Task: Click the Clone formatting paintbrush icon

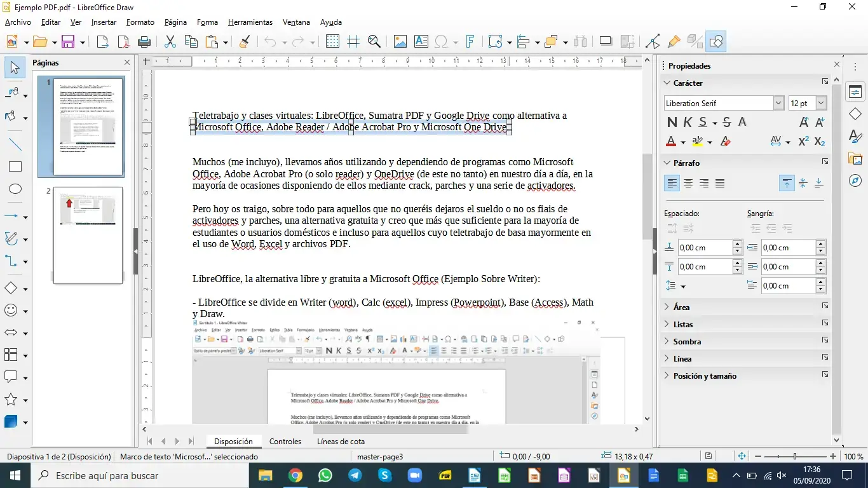Action: click(244, 42)
